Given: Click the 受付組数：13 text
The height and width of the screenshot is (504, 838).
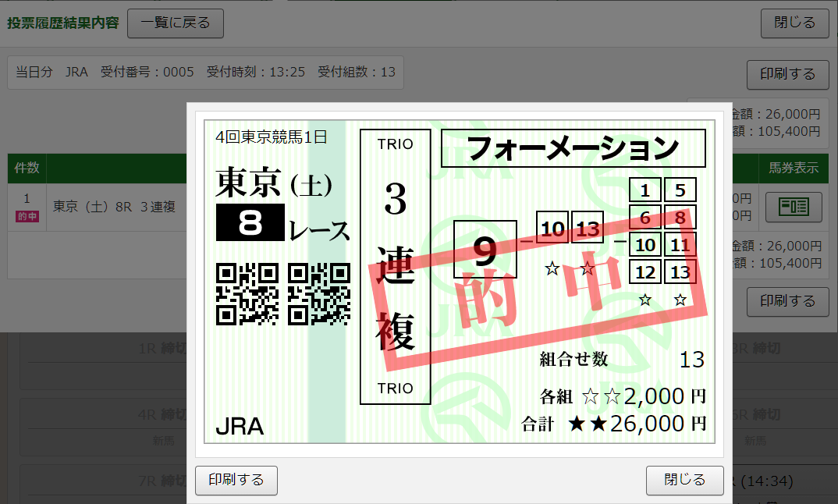Looking at the screenshot, I should pos(357,72).
